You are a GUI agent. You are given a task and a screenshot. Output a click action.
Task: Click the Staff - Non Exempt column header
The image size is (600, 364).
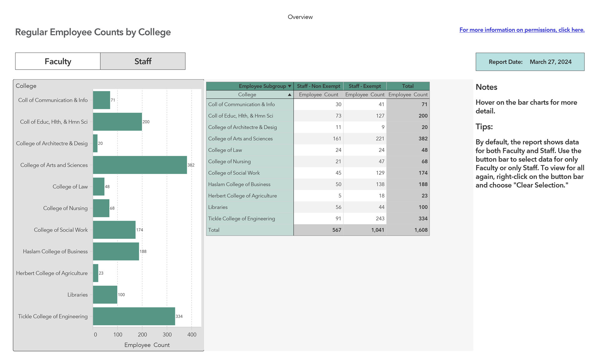point(318,86)
